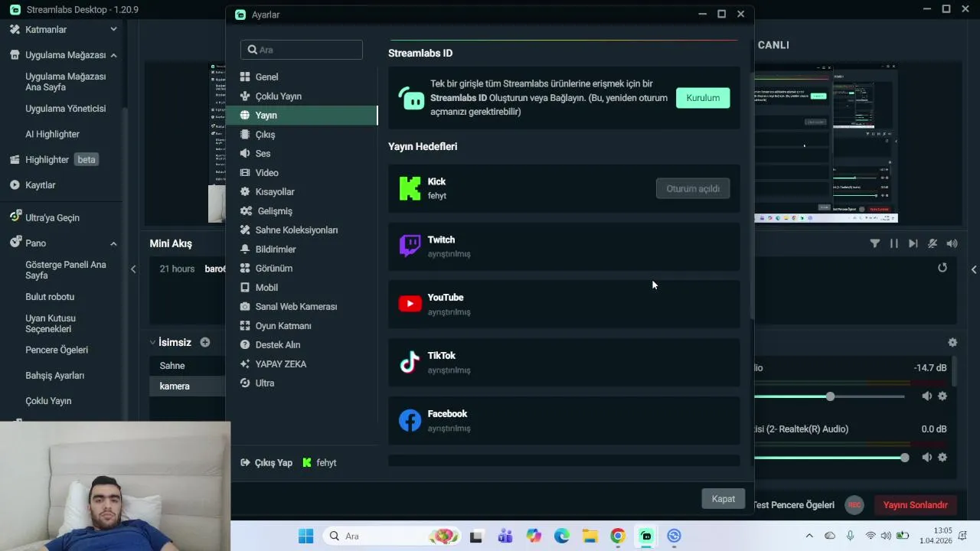Select the Facebook stream destination

tap(564, 420)
